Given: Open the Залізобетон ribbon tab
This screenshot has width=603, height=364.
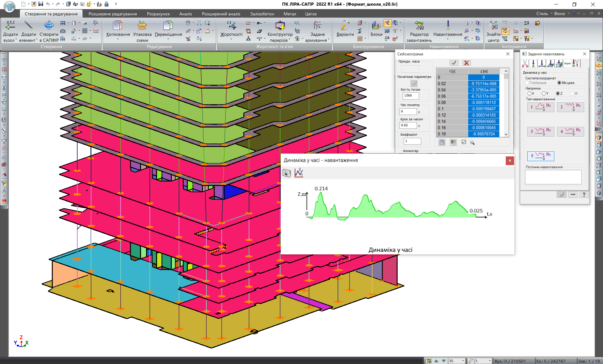Looking at the screenshot, I should click(x=262, y=14).
